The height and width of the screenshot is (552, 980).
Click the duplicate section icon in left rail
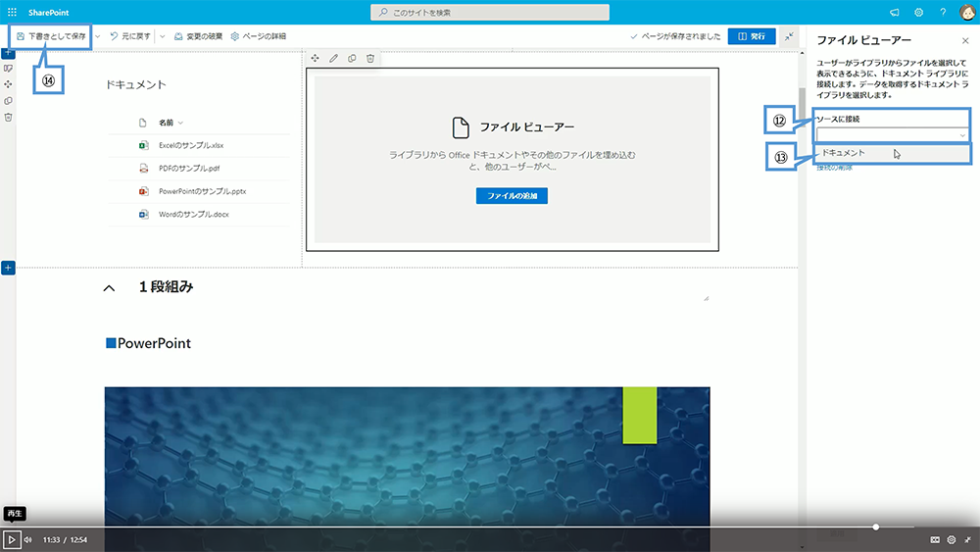[8, 101]
